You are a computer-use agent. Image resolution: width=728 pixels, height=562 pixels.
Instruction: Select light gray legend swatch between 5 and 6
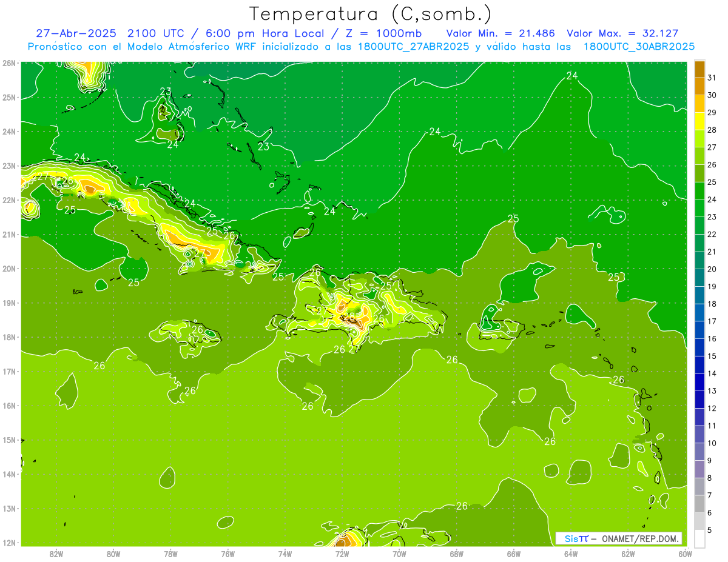click(x=699, y=521)
